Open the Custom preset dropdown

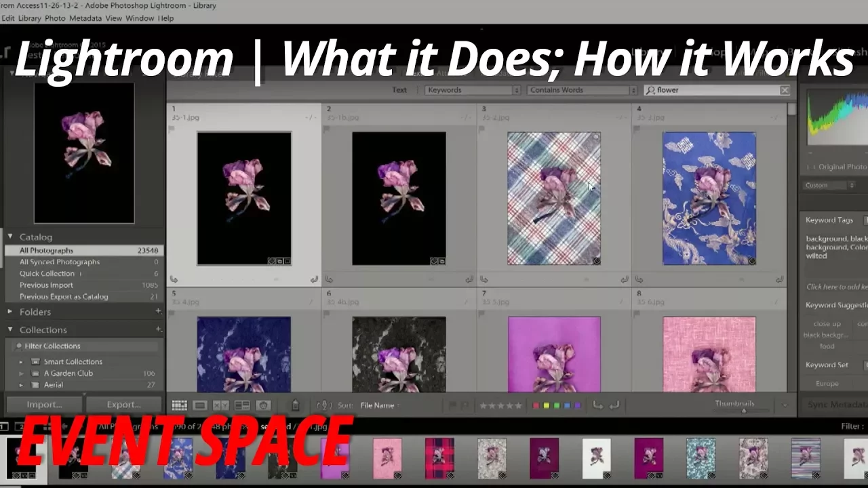tap(829, 186)
